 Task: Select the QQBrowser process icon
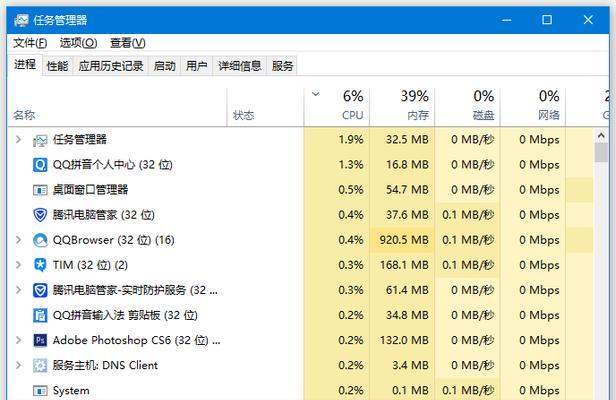[x=40, y=240]
